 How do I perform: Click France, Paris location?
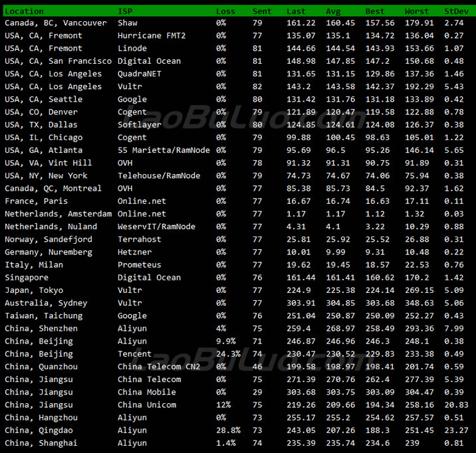[x=37, y=201]
